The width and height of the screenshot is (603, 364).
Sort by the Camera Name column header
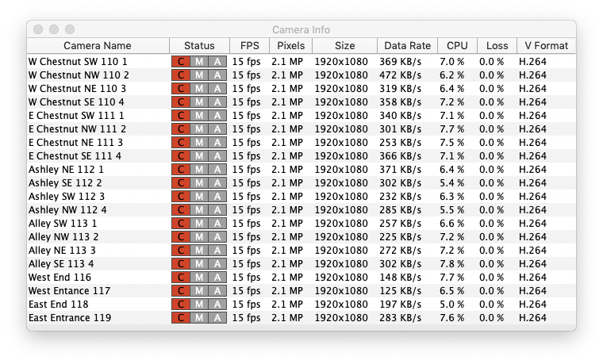point(98,46)
